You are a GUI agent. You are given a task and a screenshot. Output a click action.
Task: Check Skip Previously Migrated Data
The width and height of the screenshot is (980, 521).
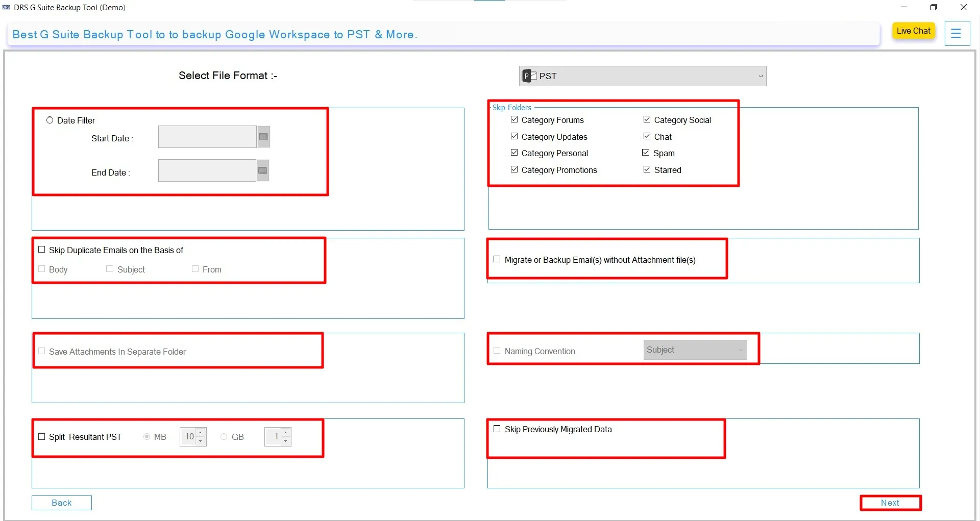(497, 429)
